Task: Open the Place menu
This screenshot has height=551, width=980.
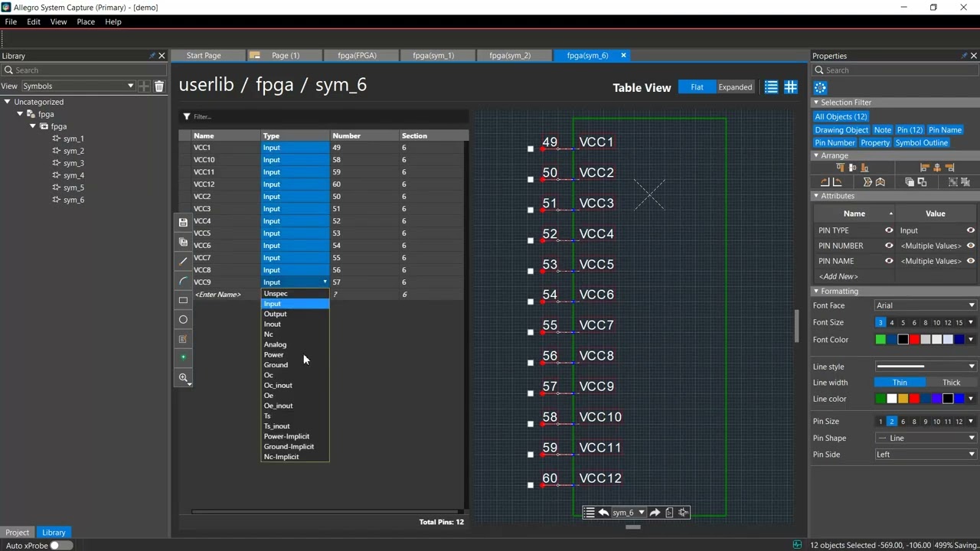Action: (86, 21)
